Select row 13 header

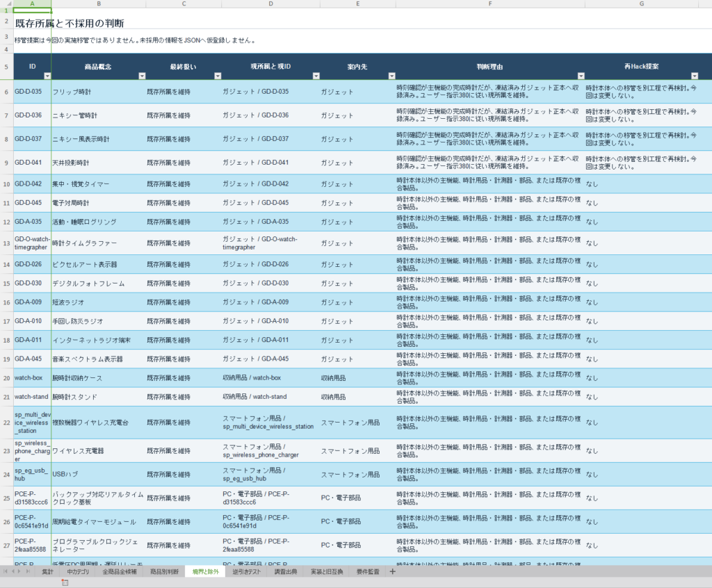click(6, 243)
